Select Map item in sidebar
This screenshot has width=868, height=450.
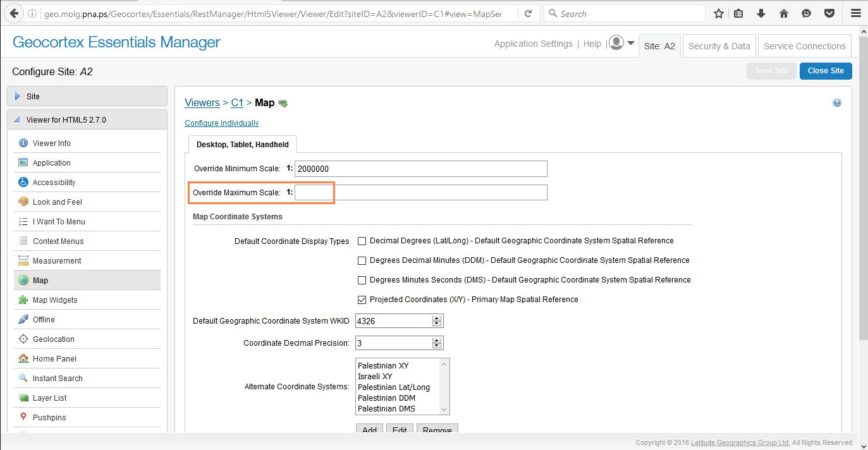tap(87, 281)
